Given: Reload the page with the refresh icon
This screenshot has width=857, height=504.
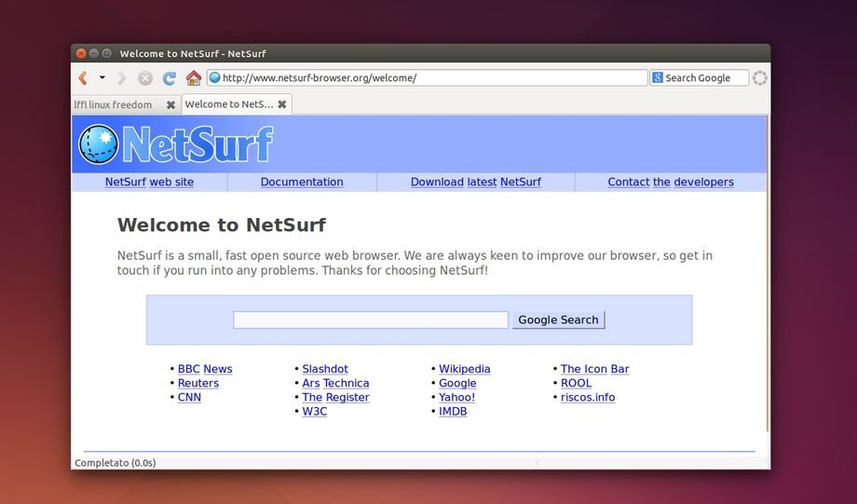Looking at the screenshot, I should (170, 78).
